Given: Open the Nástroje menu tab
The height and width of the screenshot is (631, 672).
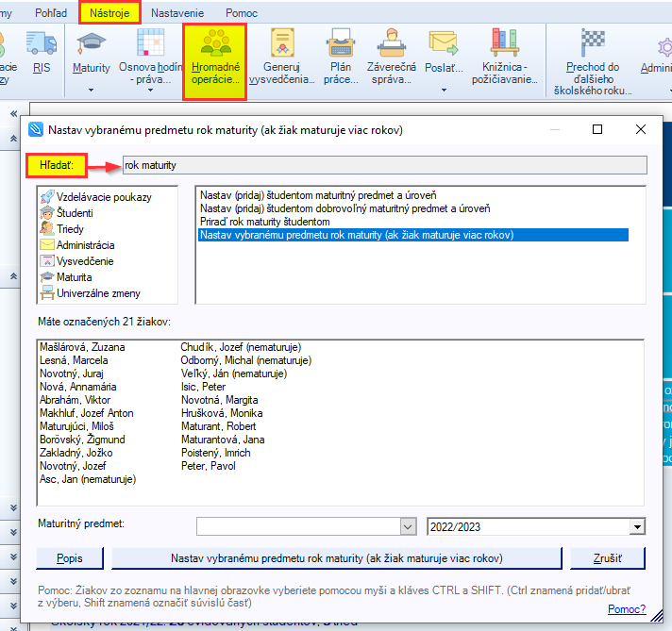Looking at the screenshot, I should tap(109, 13).
